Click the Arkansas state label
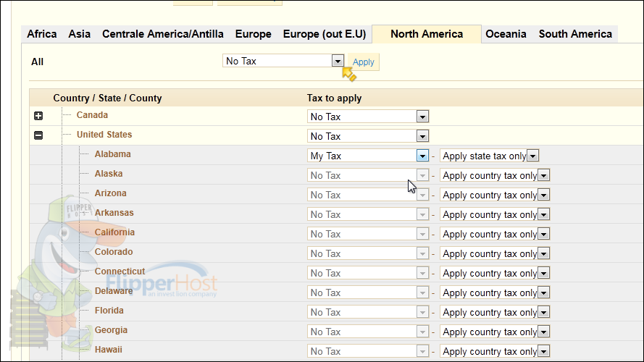Screen dimensions: 644x362 point(114,213)
